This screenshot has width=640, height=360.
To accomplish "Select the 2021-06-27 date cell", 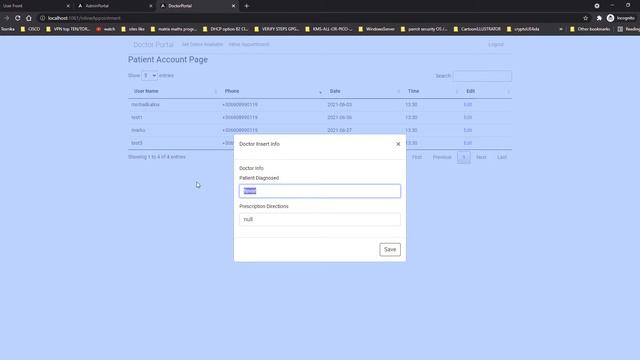I will (340, 130).
